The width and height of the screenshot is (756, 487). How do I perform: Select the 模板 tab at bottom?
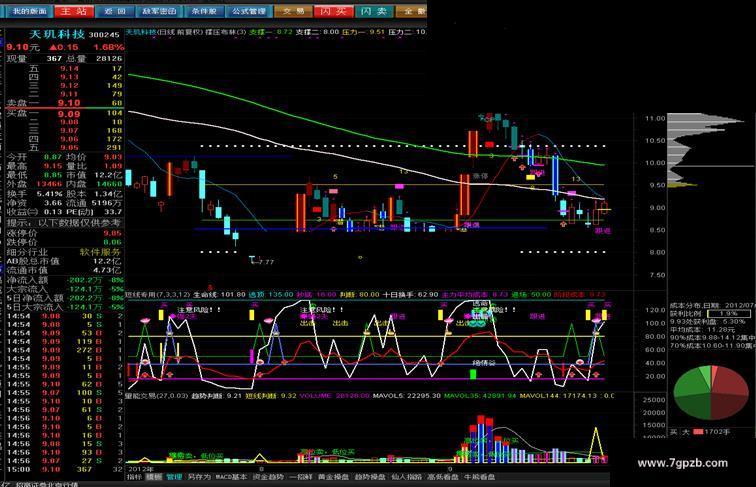point(154,477)
